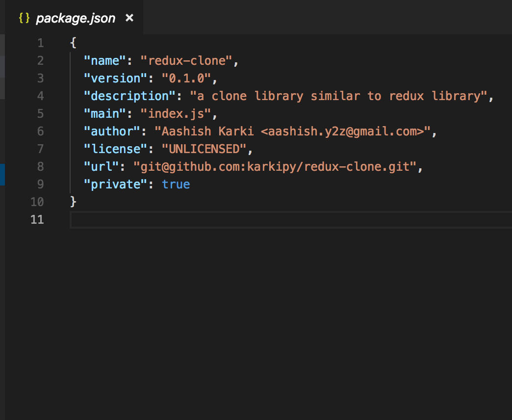Click line number 9 beside the private field

tap(40, 184)
